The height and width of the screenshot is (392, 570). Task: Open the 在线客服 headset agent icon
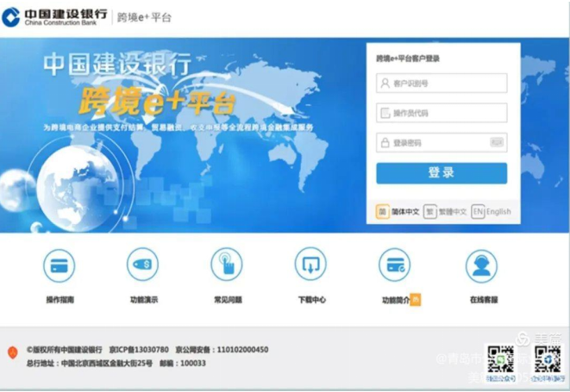pos(482,266)
